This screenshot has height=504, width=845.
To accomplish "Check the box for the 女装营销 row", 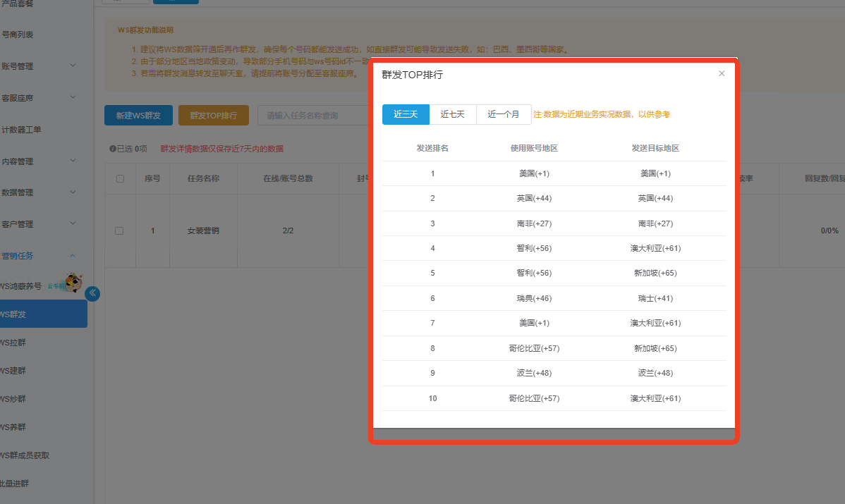I will (x=119, y=231).
